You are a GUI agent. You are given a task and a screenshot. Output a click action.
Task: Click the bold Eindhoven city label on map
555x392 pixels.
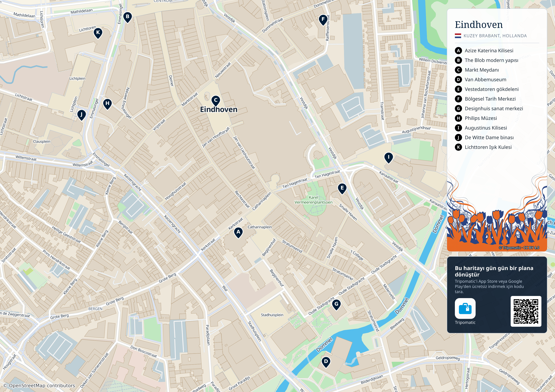click(219, 110)
